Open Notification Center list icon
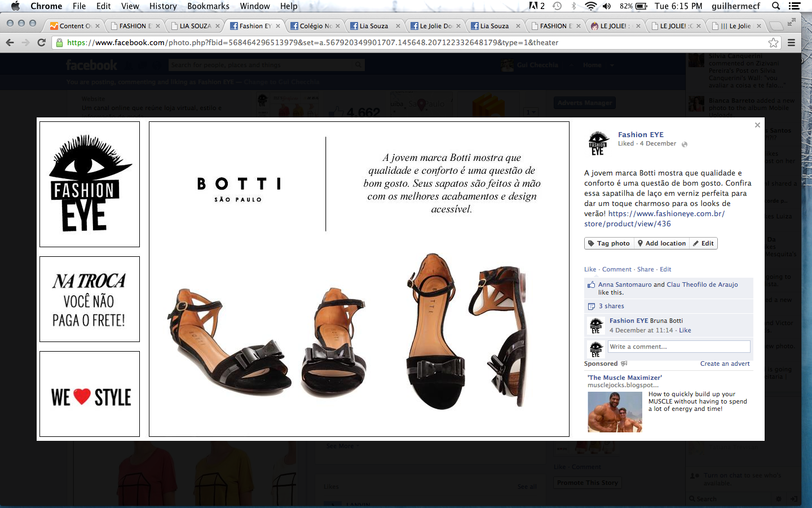The height and width of the screenshot is (508, 812). coord(795,6)
